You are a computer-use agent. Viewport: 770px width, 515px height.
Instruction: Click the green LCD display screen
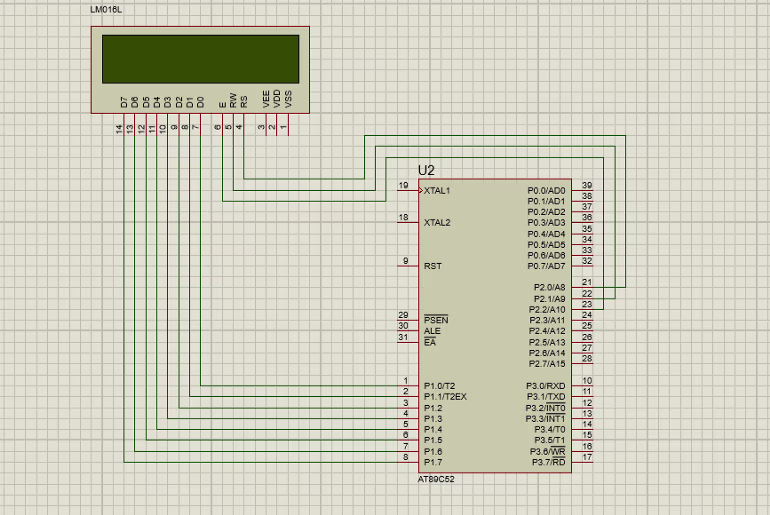click(x=200, y=59)
